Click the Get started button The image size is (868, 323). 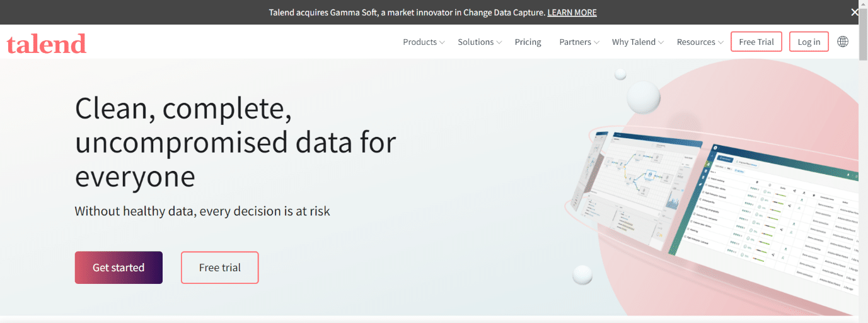pyautogui.click(x=119, y=267)
